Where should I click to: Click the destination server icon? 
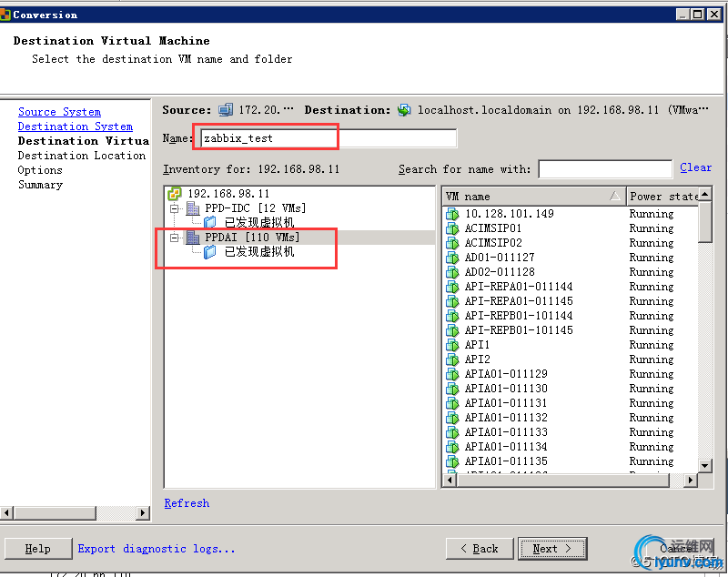(404, 110)
